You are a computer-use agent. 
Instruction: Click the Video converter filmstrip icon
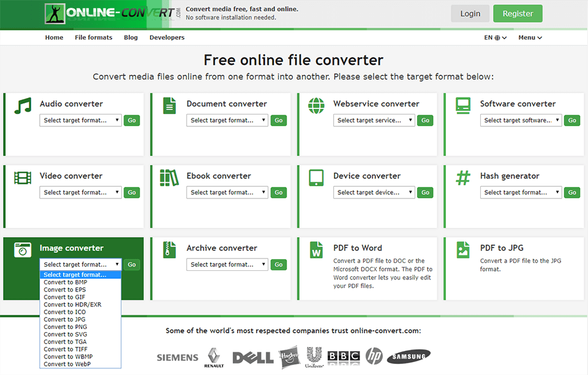(22, 177)
